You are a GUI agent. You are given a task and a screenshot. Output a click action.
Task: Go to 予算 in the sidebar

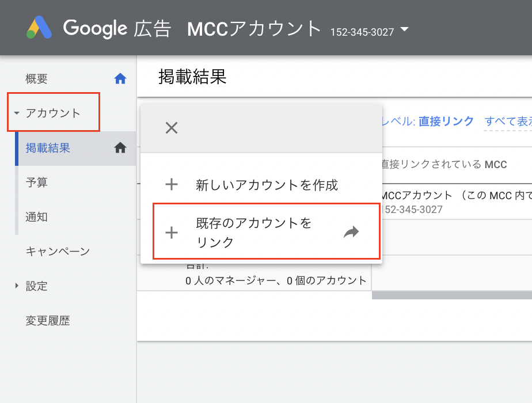37,183
